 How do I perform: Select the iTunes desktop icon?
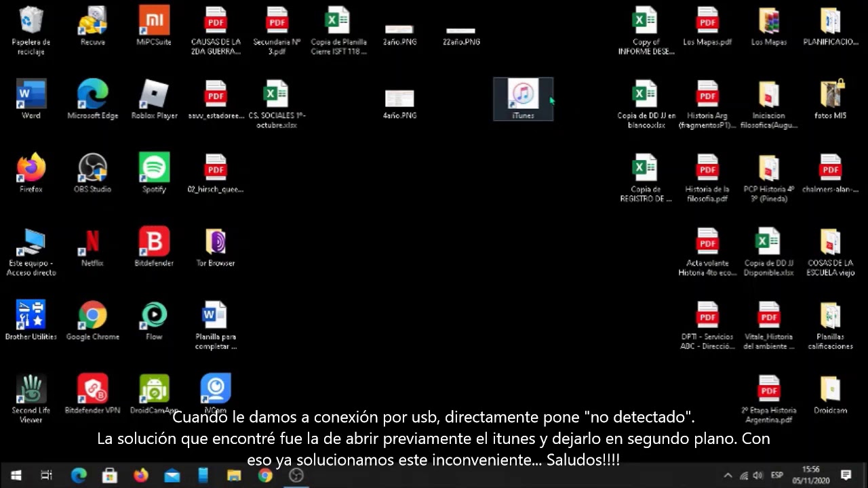[523, 99]
